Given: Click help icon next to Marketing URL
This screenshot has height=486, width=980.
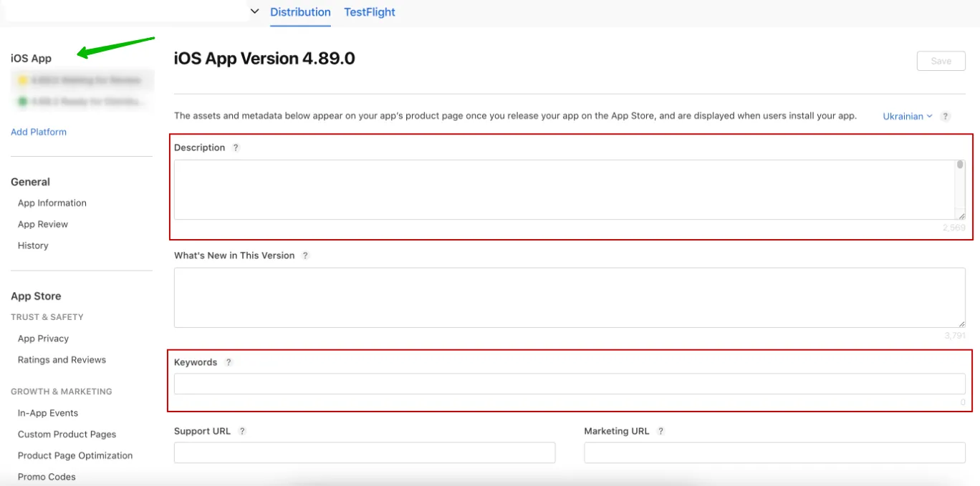Looking at the screenshot, I should 660,431.
